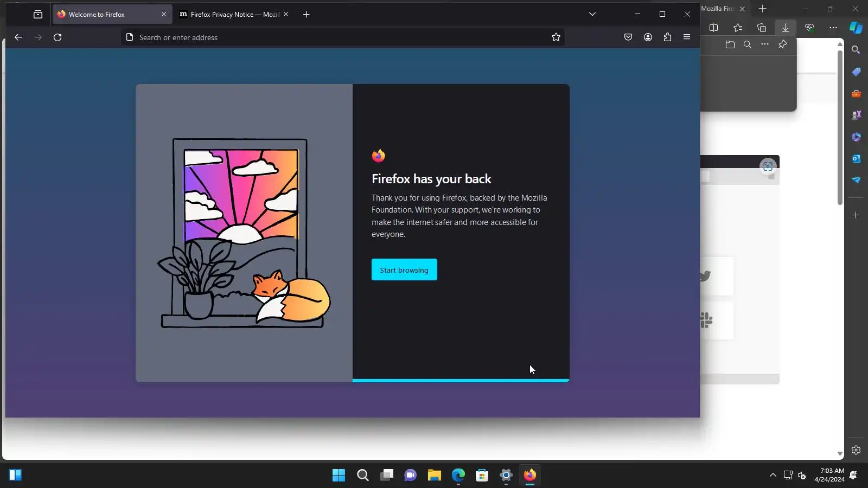The height and width of the screenshot is (488, 868).
Task: Click the Firefox has your back heading
Action: pos(431,179)
